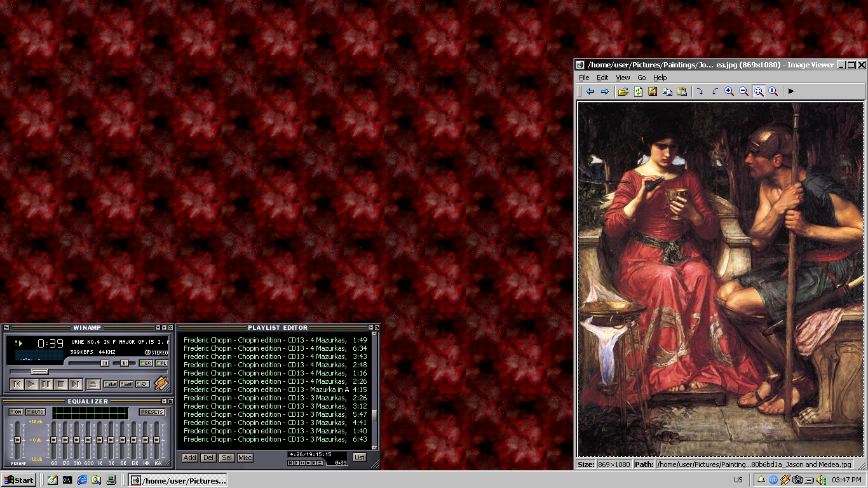Image resolution: width=868 pixels, height=488 pixels.
Task: Click the Winamp lightning bolt logo
Action: point(161,384)
